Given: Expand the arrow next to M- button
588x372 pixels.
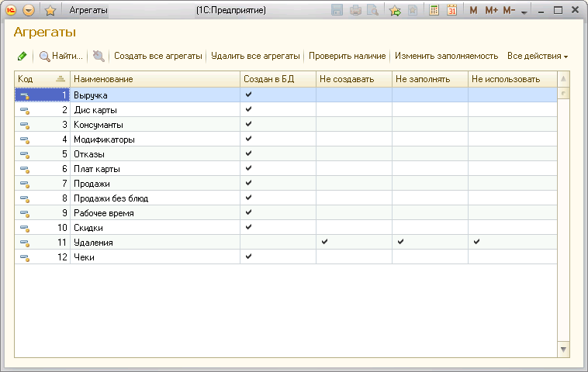Looking at the screenshot, I should click(x=524, y=12).
